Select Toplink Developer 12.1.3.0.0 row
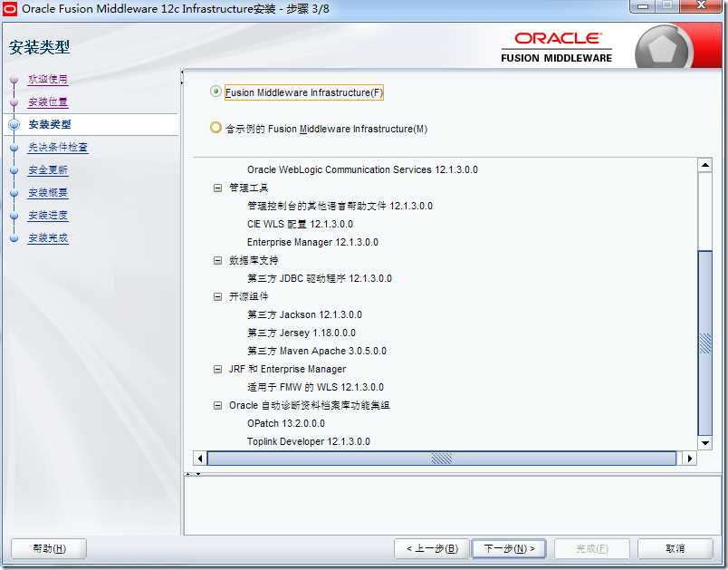 pos(308,441)
